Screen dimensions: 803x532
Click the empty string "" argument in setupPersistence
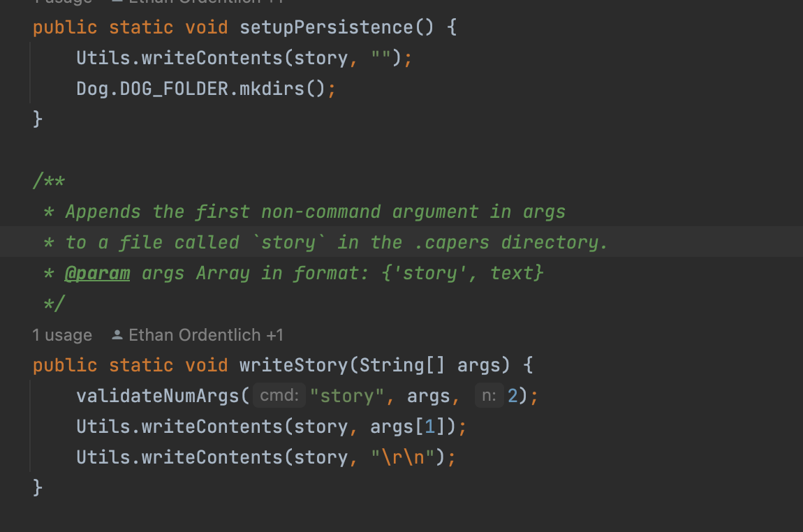(381, 58)
